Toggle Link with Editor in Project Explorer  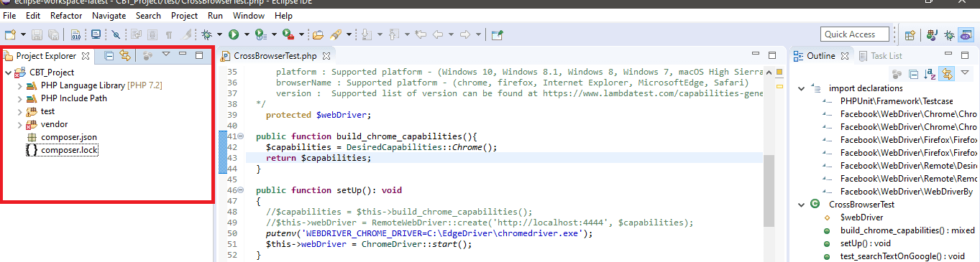click(x=125, y=55)
